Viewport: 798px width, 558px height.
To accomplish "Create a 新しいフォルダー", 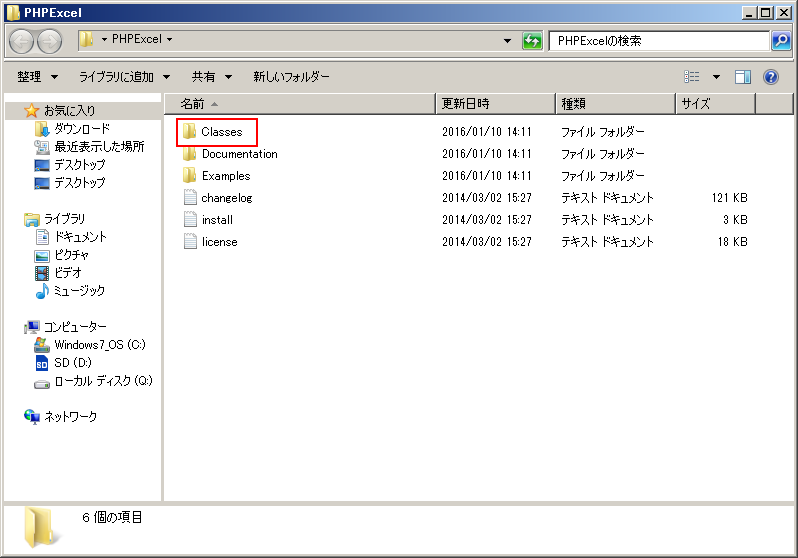I will [291, 77].
